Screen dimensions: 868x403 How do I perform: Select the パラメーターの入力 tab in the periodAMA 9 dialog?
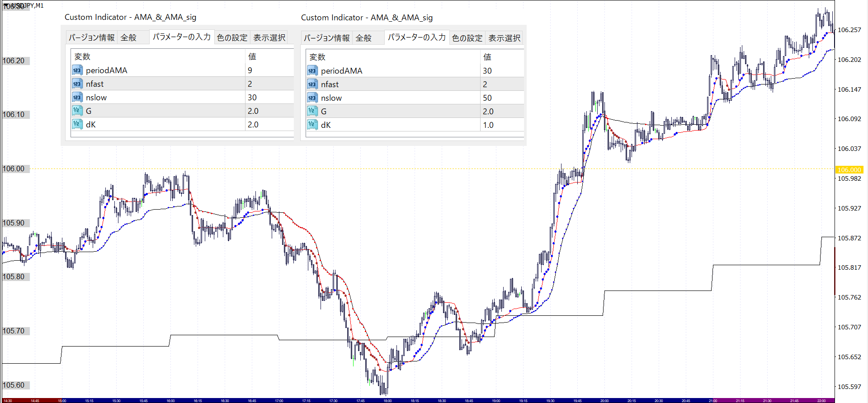click(x=182, y=37)
